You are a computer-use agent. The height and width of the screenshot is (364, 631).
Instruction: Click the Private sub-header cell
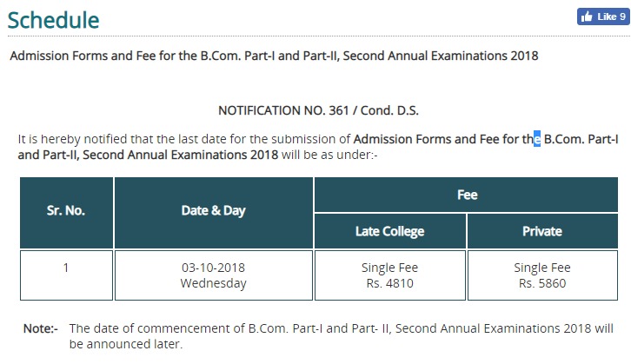[x=542, y=231]
